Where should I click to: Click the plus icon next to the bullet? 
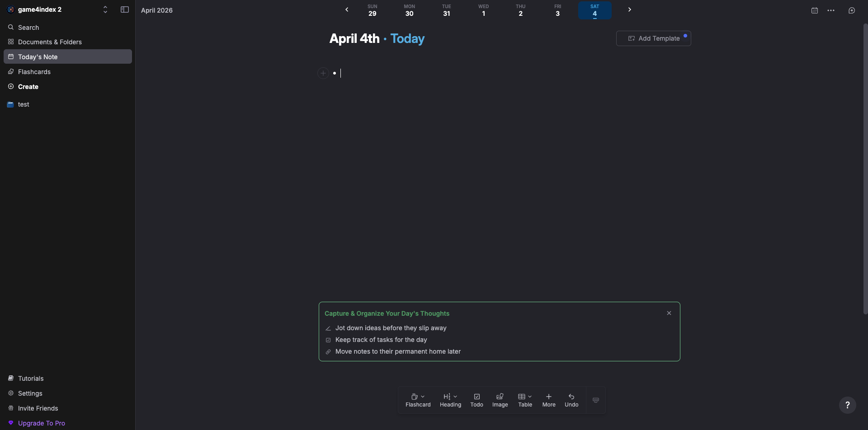[323, 73]
